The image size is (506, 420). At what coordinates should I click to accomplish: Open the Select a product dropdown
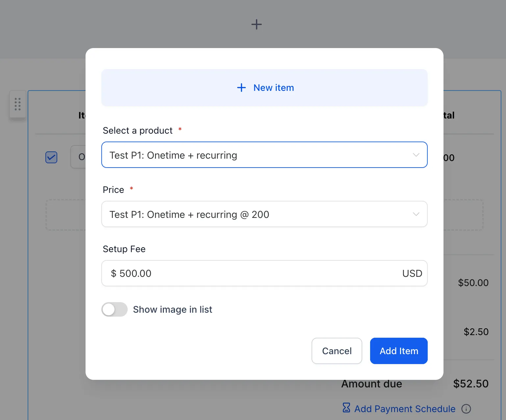(264, 155)
